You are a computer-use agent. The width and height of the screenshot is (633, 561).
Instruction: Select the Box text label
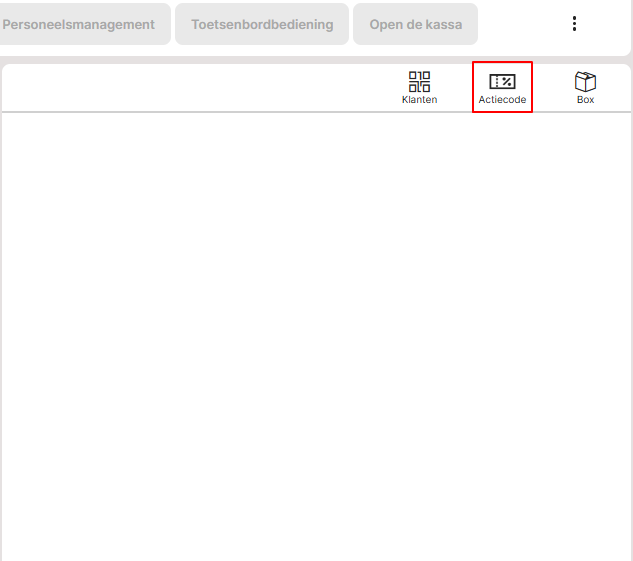[585, 100]
